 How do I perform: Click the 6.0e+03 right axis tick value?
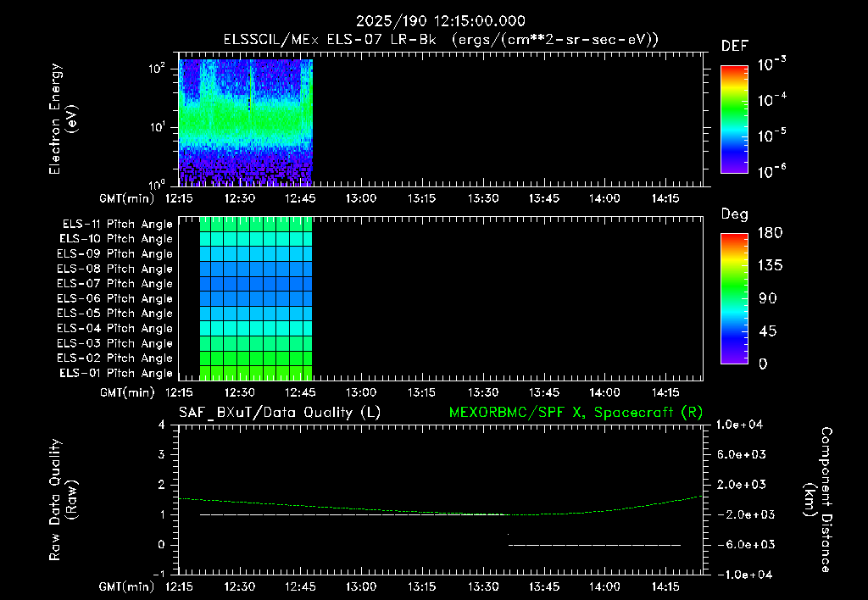point(741,454)
